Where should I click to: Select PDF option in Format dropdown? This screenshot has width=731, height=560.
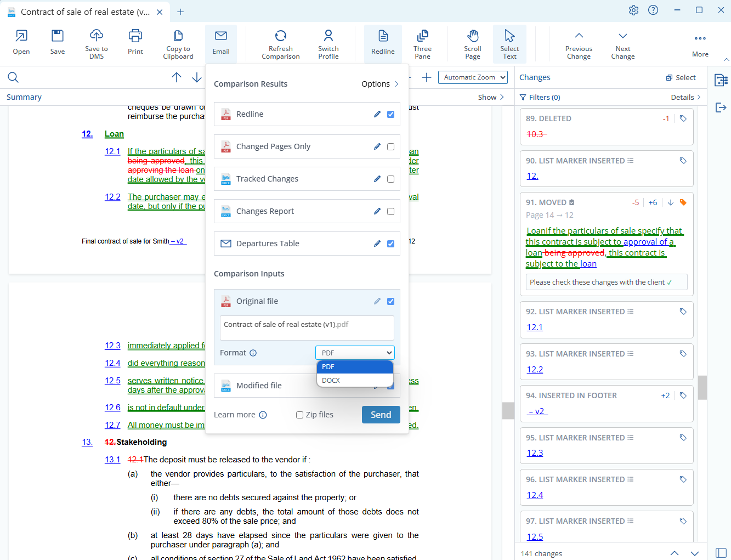pyautogui.click(x=354, y=366)
